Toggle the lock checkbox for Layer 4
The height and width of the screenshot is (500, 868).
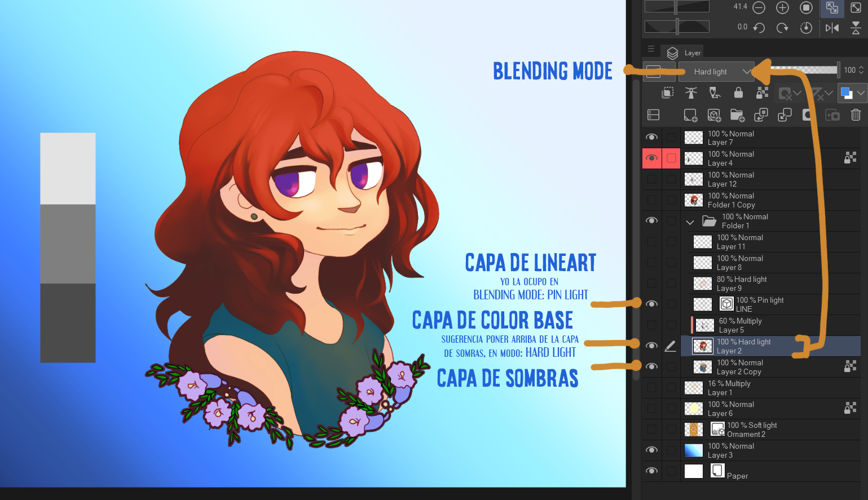[671, 158]
